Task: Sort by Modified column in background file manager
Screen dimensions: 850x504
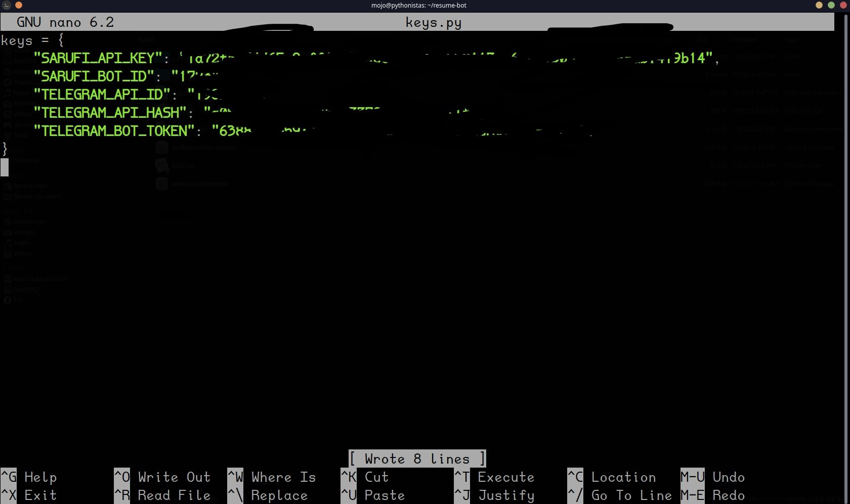Action: click(745, 39)
